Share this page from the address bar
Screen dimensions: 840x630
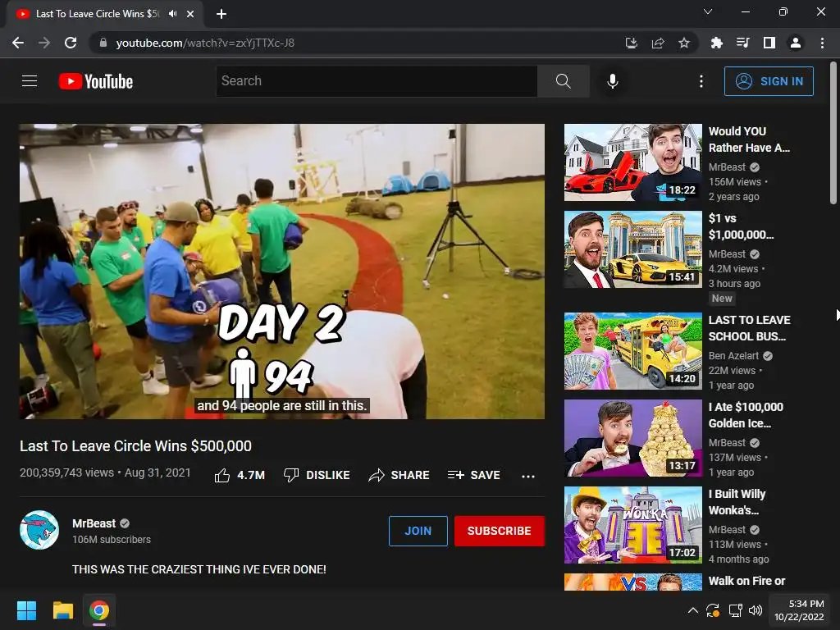click(x=657, y=43)
